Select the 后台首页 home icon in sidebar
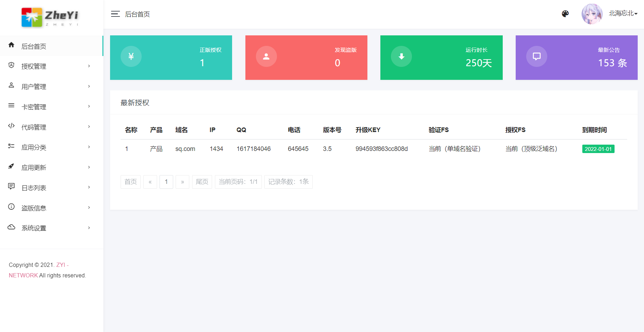Image resolution: width=644 pixels, height=332 pixels. (x=11, y=44)
